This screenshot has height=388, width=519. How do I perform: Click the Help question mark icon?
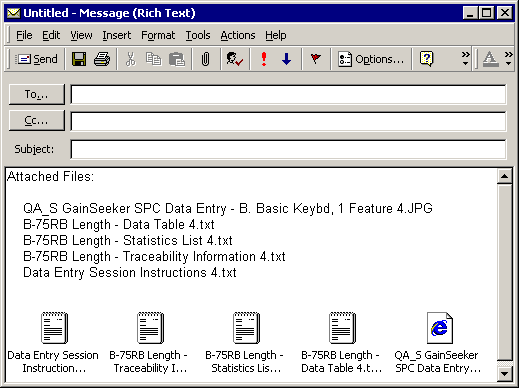427,59
